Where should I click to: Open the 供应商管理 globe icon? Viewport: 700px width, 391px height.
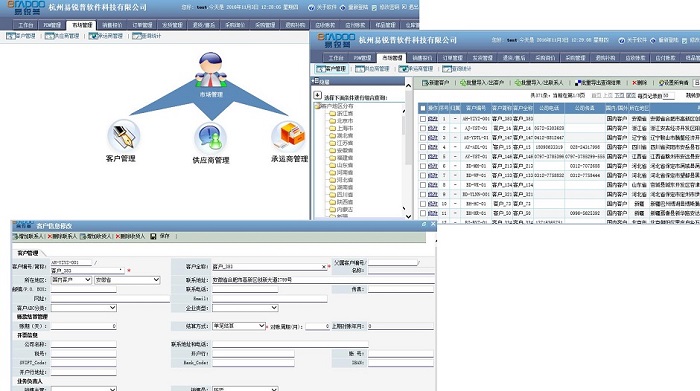point(210,138)
